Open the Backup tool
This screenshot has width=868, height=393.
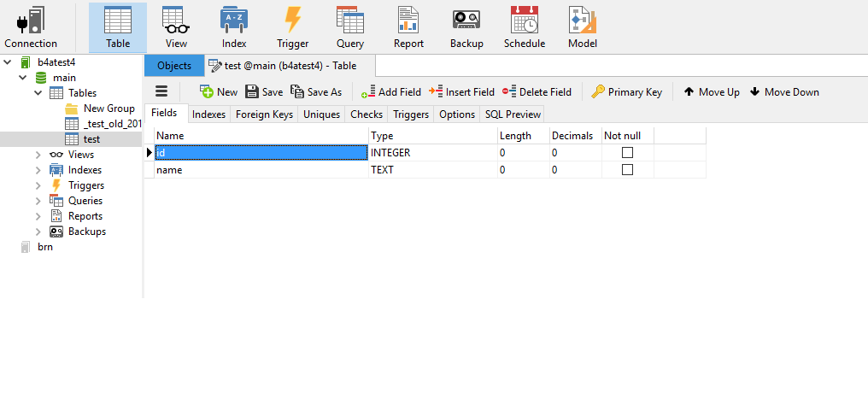pos(466,27)
